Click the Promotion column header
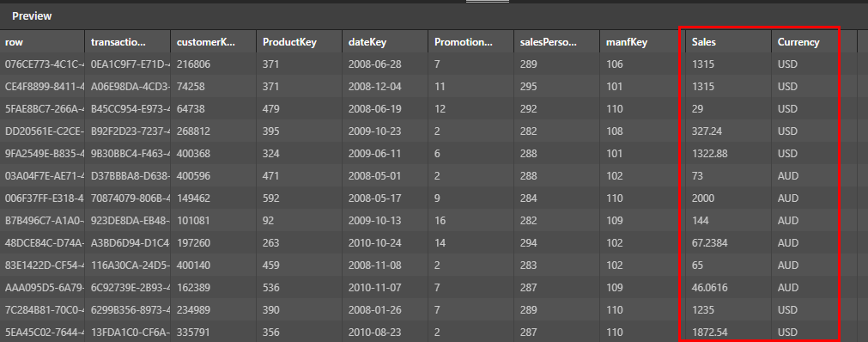This screenshot has height=342, width=868. click(470, 42)
